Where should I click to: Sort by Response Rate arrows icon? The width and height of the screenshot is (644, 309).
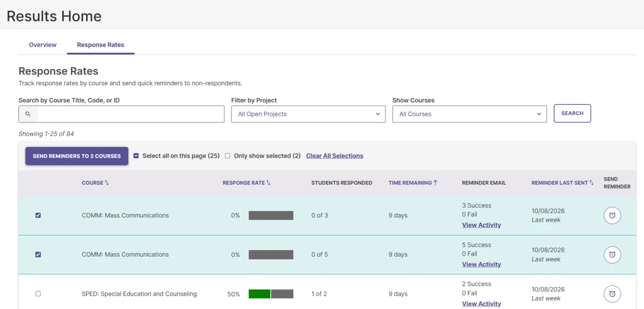tap(268, 183)
